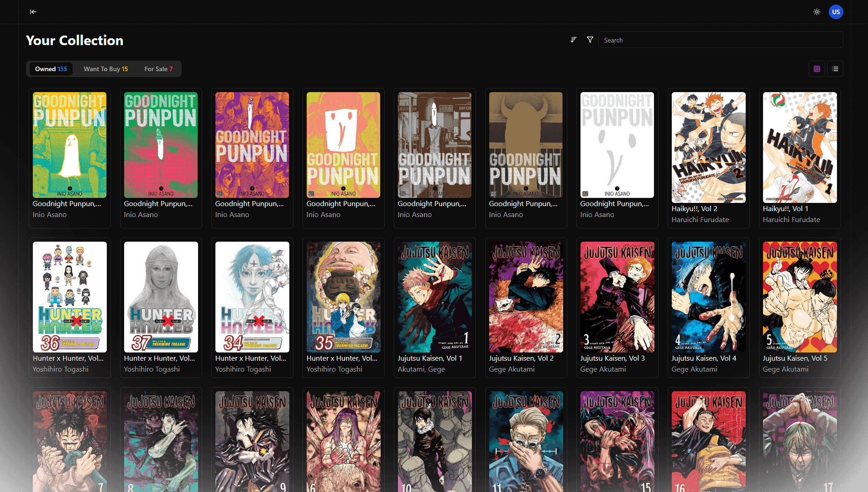Click the Jujutsu Kaisen, Vol 1 title

click(429, 358)
